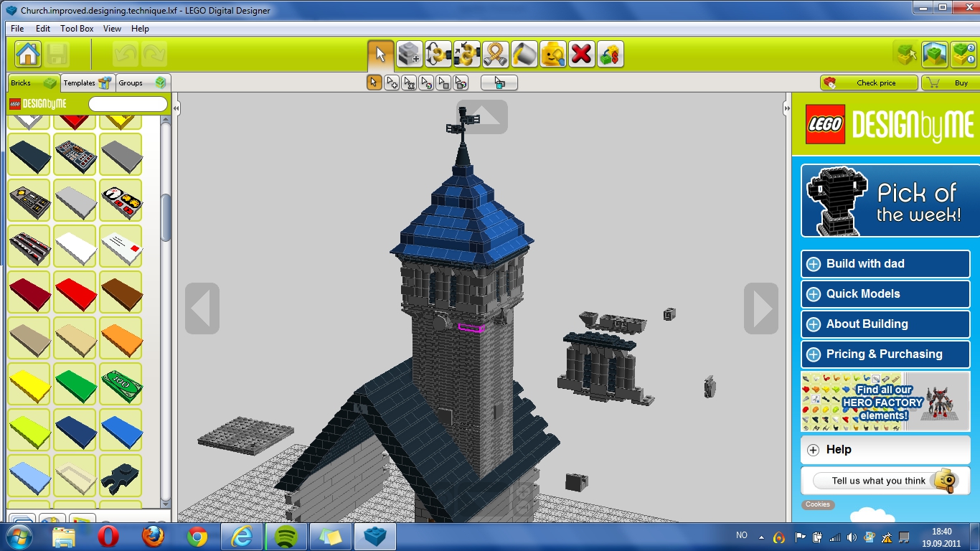Click the Buy button
This screenshot has width=980, height=551.
click(x=950, y=83)
